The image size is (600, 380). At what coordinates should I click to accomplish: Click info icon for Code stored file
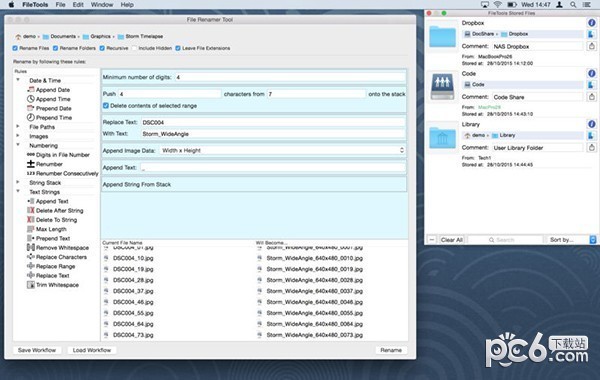click(x=592, y=73)
